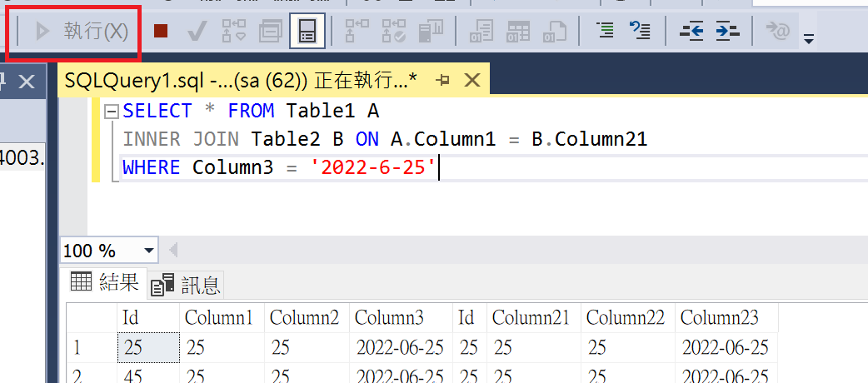Pin the SQLQuery1.sql tab

point(442,81)
